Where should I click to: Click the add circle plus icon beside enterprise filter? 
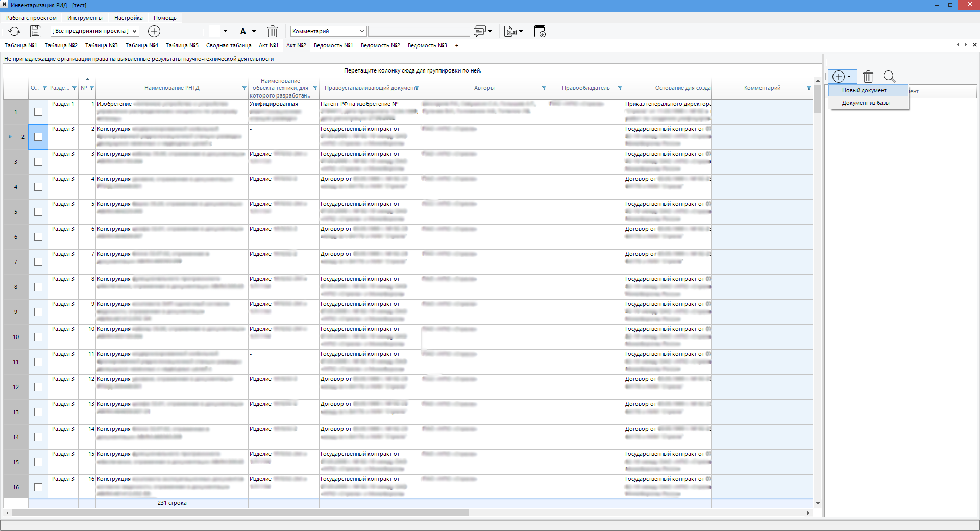[x=154, y=31]
